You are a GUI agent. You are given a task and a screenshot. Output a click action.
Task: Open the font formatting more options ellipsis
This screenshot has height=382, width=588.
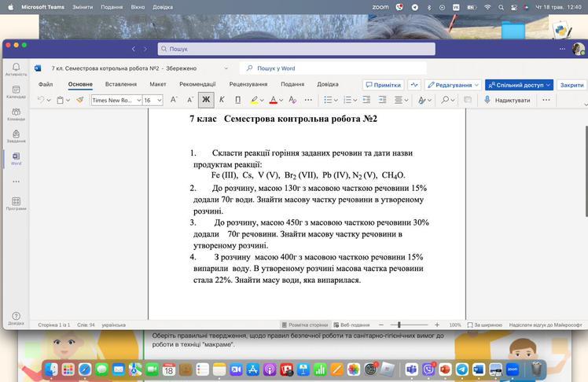pyautogui.click(x=308, y=100)
